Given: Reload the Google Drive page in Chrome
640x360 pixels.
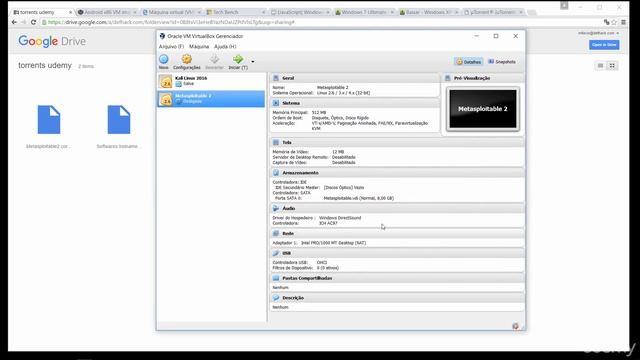Looking at the screenshot, I should (33, 22).
